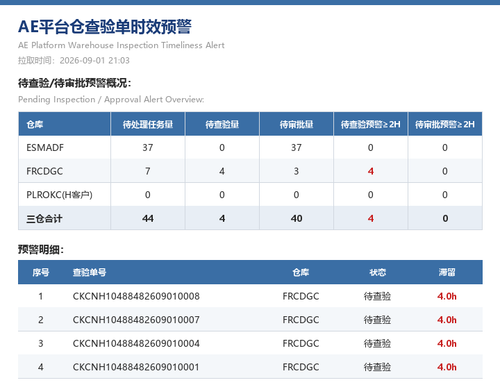This screenshot has height=388, width=500.
Task: Click sequence number 1 in detail table
Action: (41, 296)
